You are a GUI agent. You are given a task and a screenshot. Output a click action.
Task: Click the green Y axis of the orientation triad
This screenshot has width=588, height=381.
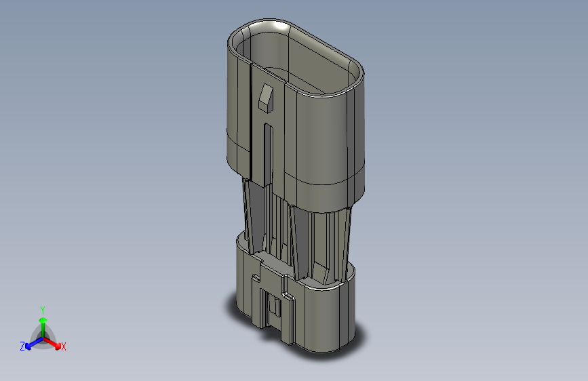pos(43,327)
